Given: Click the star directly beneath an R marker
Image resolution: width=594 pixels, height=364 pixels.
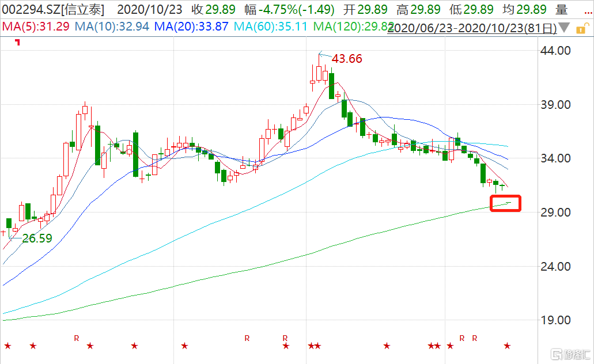Looking at the screenshot, I should 286,346.
